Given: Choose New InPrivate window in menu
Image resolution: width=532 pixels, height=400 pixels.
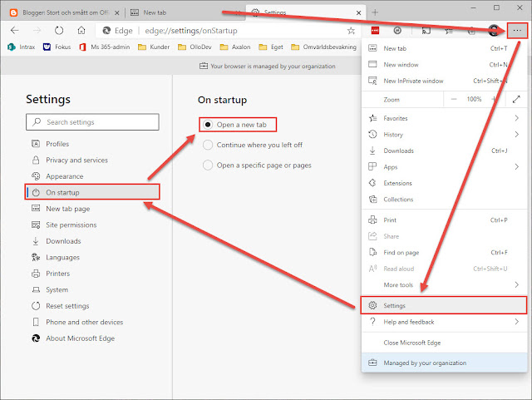Looking at the screenshot, I should 444,81.
